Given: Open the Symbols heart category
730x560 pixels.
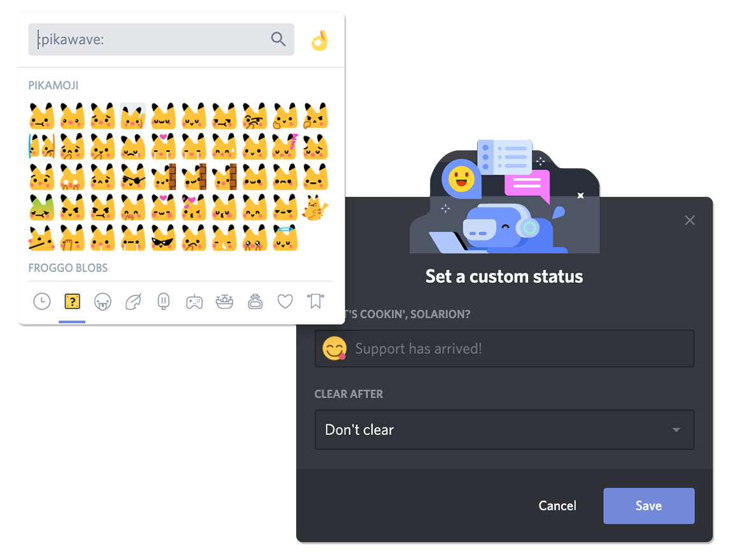Looking at the screenshot, I should click(285, 301).
